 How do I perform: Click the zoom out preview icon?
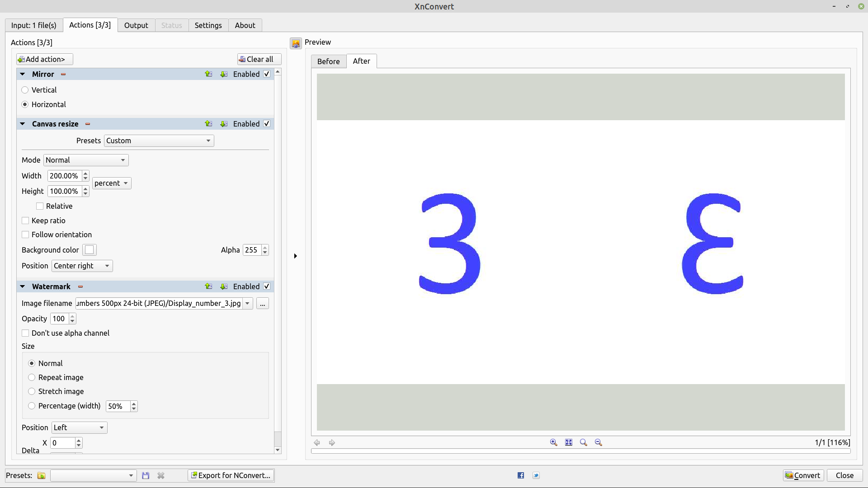pyautogui.click(x=599, y=442)
